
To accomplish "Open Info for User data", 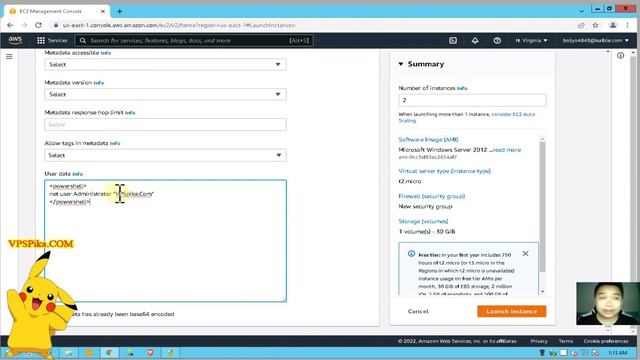I will (77, 174).
